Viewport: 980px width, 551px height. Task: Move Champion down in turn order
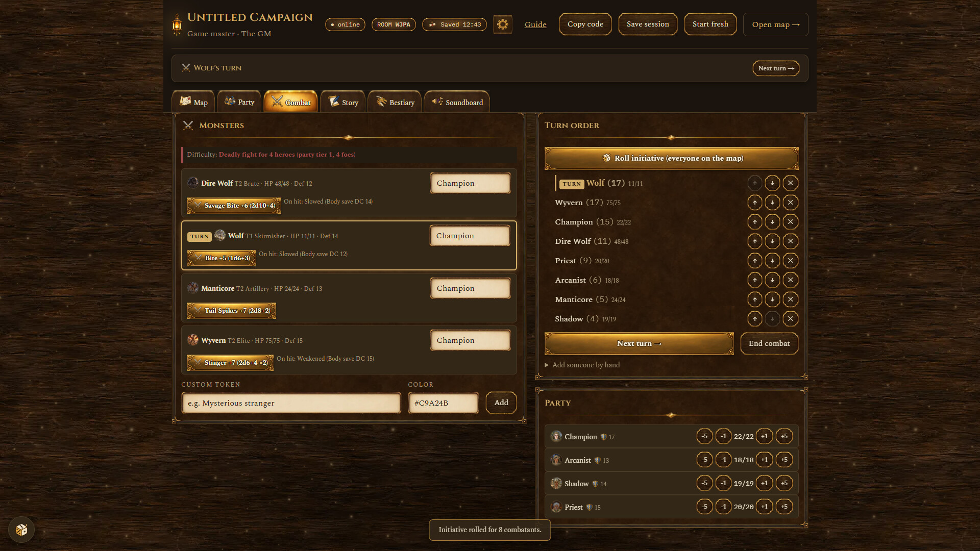point(772,222)
